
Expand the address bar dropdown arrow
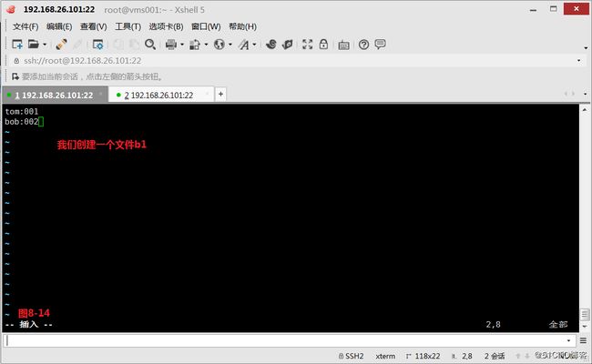578,61
